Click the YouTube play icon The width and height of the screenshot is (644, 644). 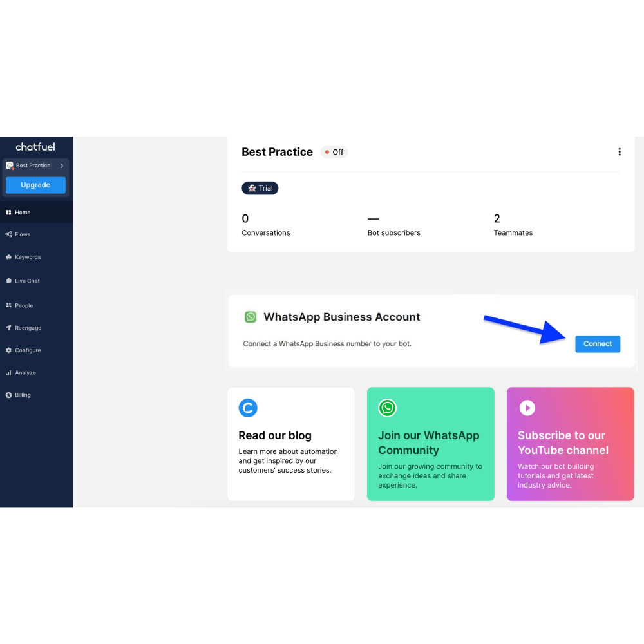click(527, 408)
